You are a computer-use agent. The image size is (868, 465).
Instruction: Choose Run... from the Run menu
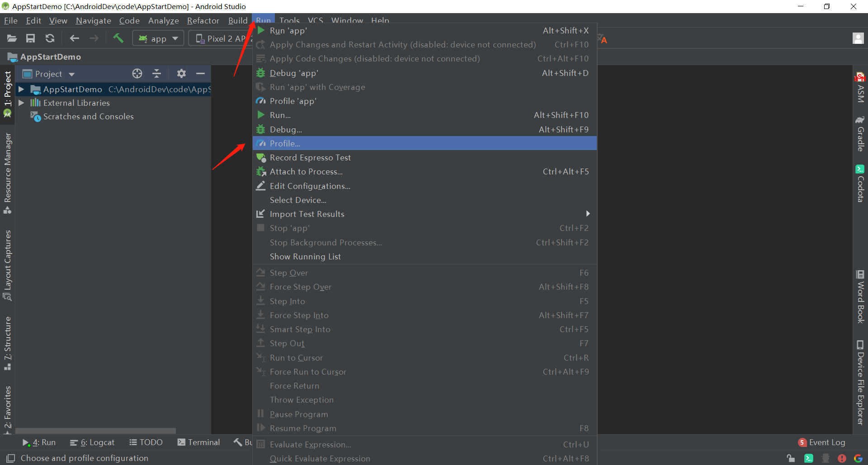[425, 115]
